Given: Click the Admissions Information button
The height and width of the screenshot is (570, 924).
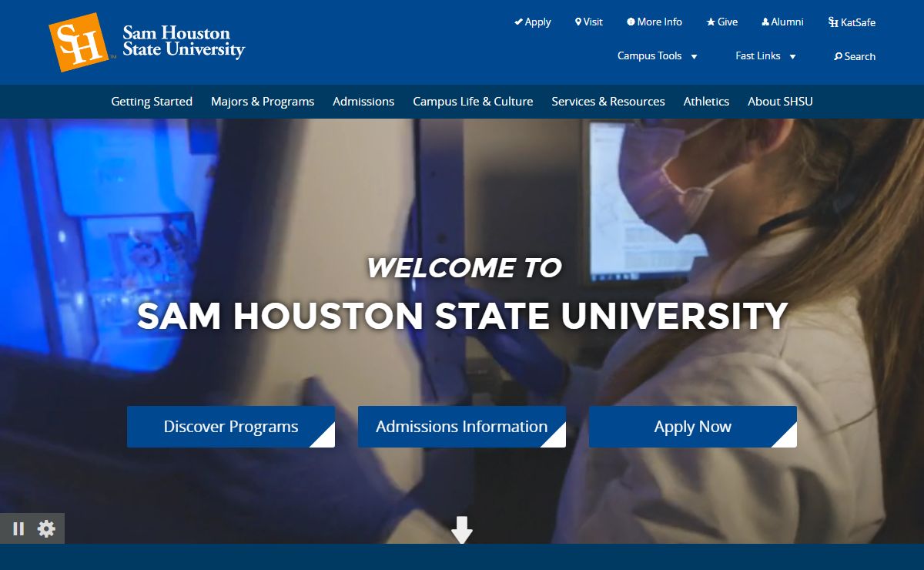Looking at the screenshot, I should (x=462, y=427).
